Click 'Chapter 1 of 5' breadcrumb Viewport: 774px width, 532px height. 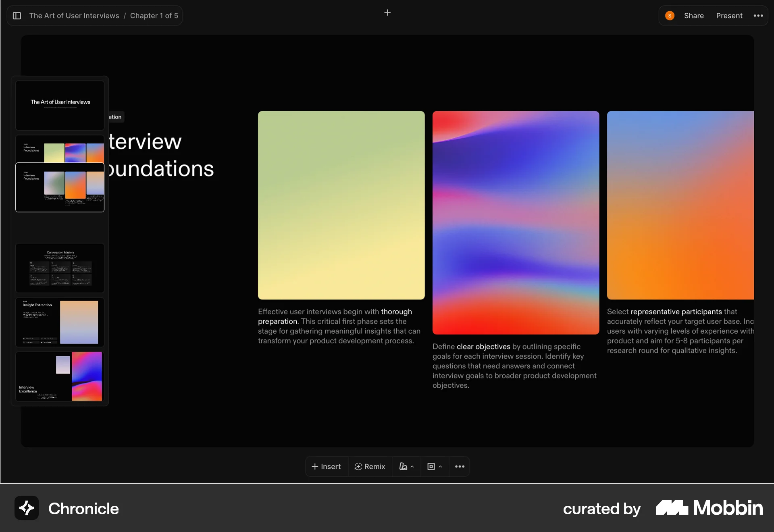pos(154,16)
